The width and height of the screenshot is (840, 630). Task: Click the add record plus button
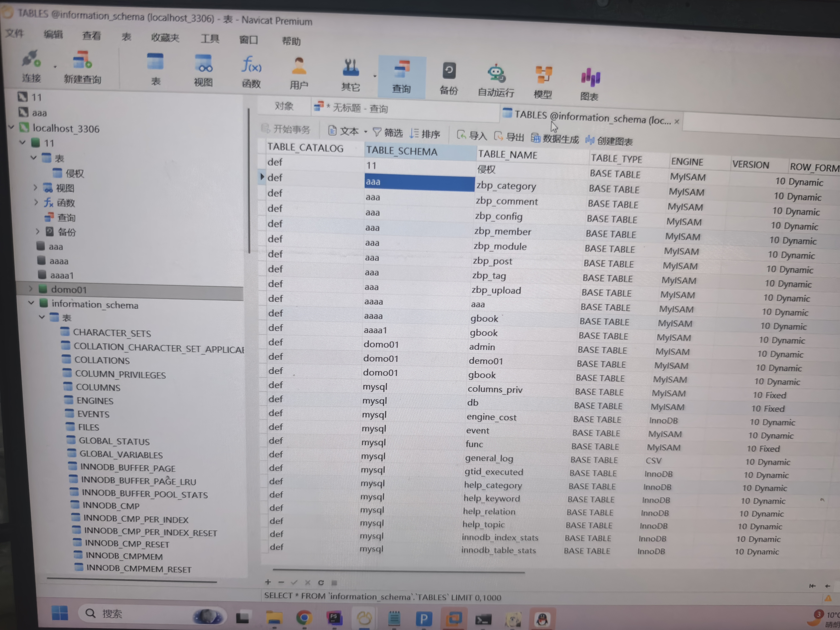[x=268, y=582]
